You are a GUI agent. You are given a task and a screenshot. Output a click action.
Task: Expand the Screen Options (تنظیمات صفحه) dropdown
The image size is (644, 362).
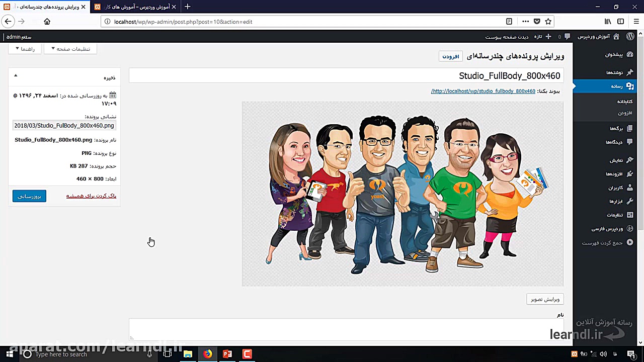pos(70,49)
